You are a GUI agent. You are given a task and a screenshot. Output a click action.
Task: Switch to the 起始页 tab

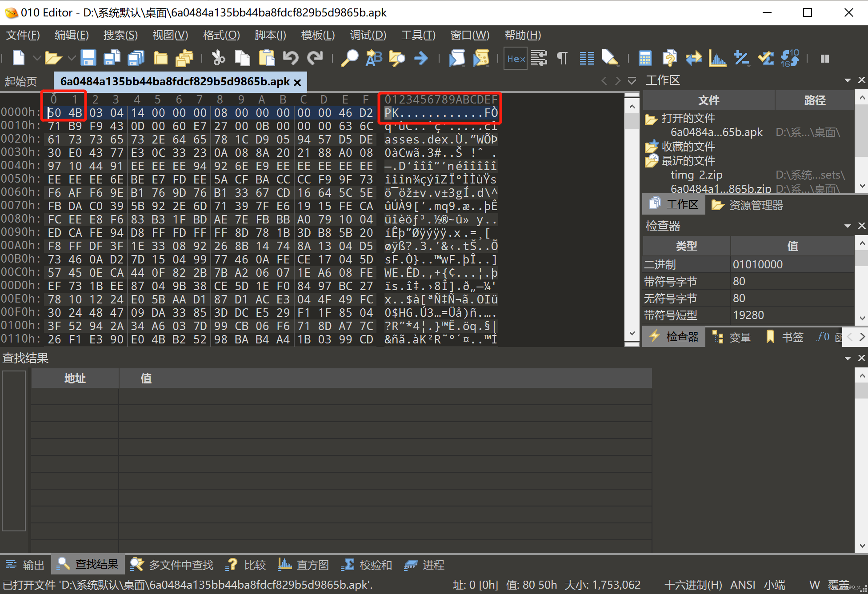[21, 81]
